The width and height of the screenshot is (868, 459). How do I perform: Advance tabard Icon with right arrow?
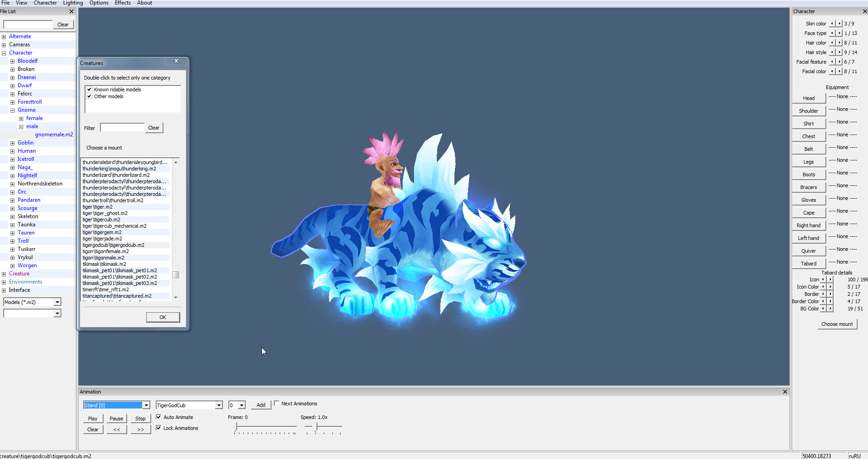click(830, 279)
